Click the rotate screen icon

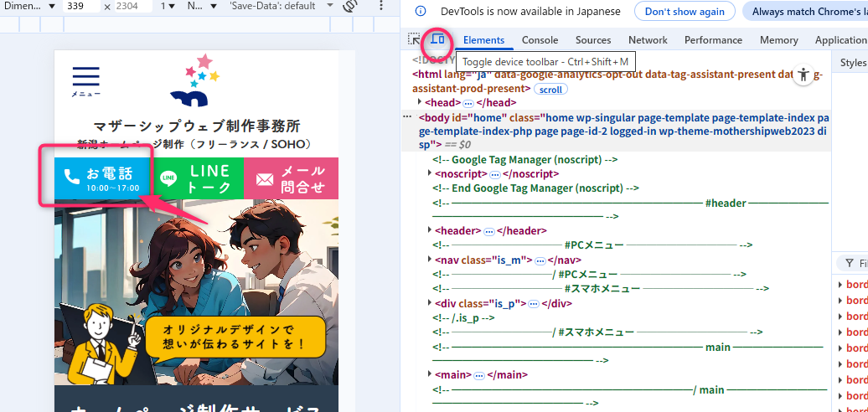pos(352,7)
